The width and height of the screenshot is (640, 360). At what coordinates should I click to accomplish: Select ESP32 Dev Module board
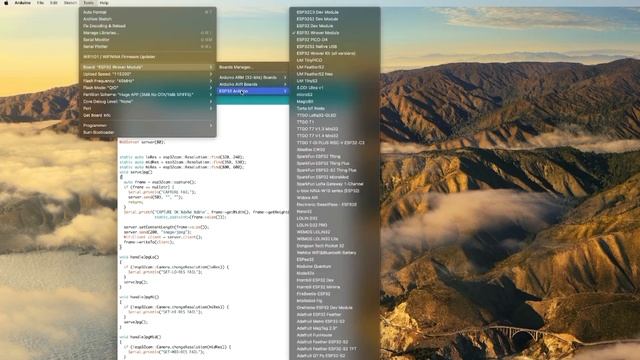335,26
